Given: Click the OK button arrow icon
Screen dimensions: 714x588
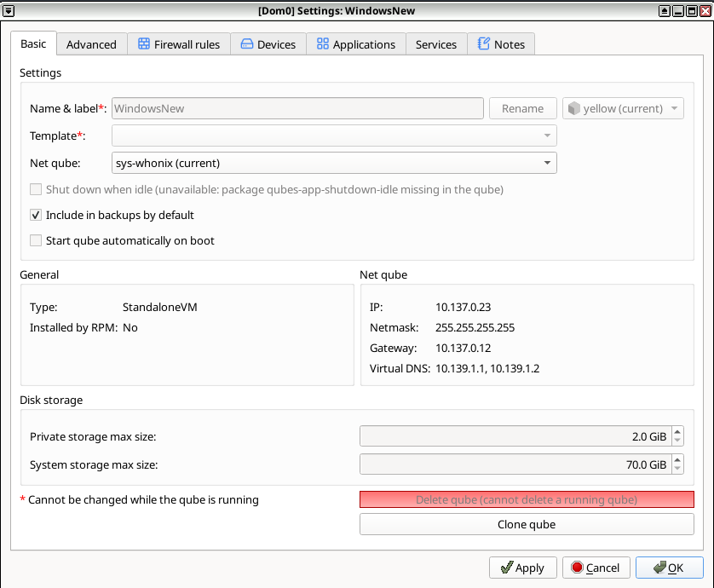Looking at the screenshot, I should pos(656,568).
